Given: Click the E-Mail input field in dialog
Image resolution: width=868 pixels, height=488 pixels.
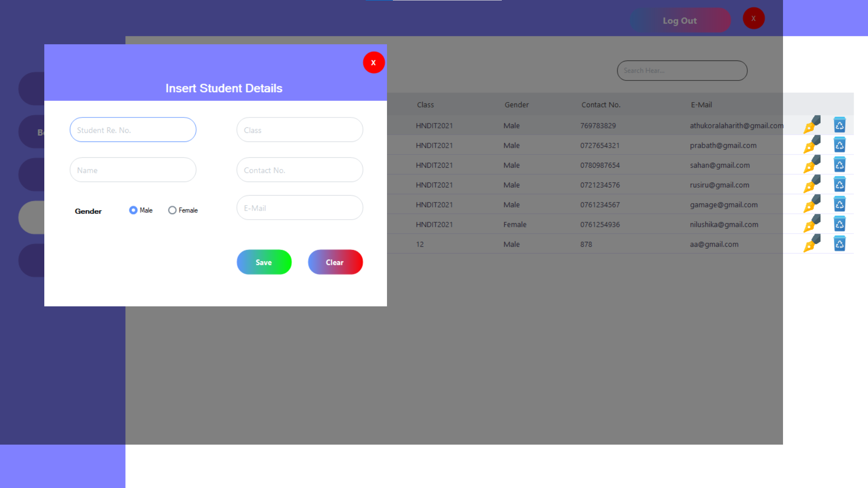Looking at the screenshot, I should pos(300,208).
